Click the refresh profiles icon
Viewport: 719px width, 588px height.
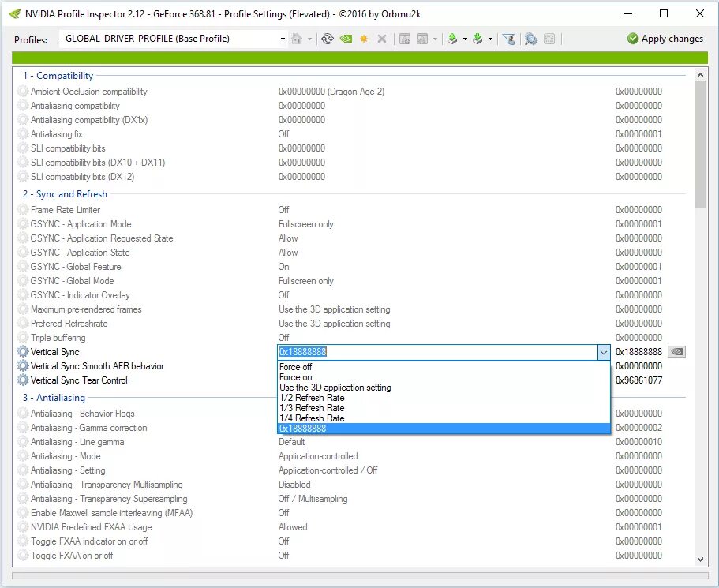click(328, 39)
